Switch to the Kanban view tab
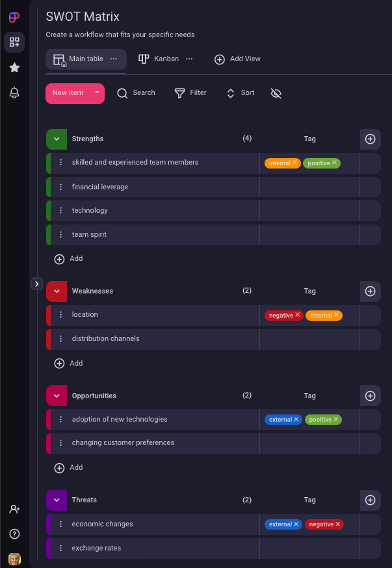392x568 pixels. click(x=160, y=59)
